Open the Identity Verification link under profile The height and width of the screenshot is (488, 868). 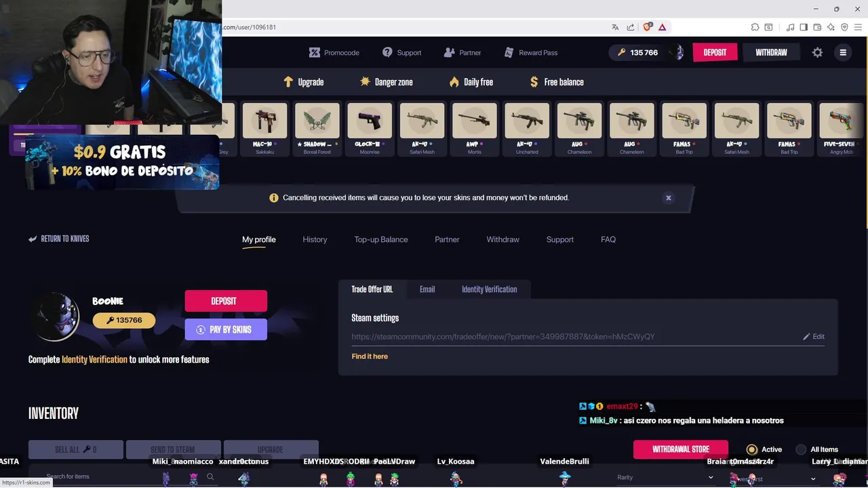pyautogui.click(x=94, y=359)
